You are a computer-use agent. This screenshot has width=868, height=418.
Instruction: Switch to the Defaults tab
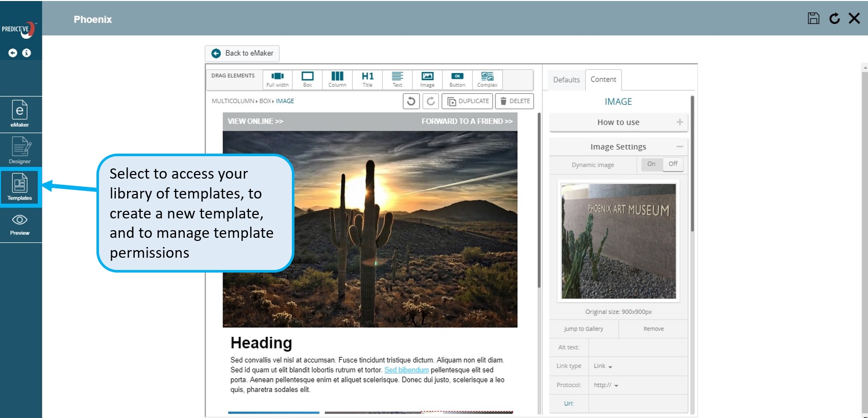pos(566,80)
